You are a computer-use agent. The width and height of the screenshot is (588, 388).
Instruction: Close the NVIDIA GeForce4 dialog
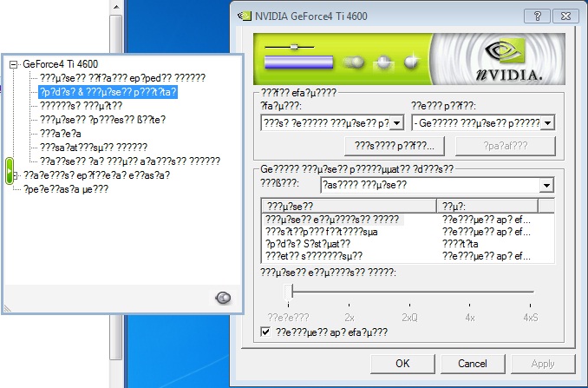coord(565,16)
